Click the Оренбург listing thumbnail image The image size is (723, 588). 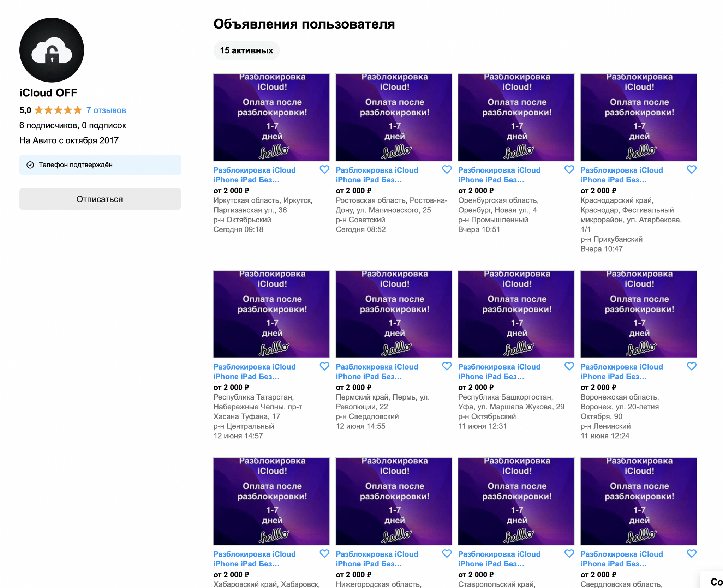pos(516,117)
